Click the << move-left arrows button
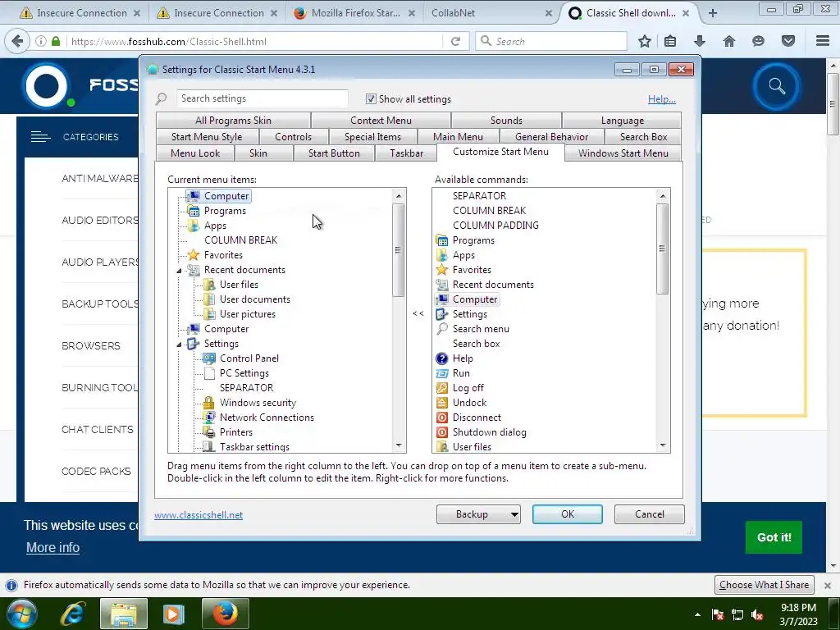The width and height of the screenshot is (840, 630). pos(418,313)
